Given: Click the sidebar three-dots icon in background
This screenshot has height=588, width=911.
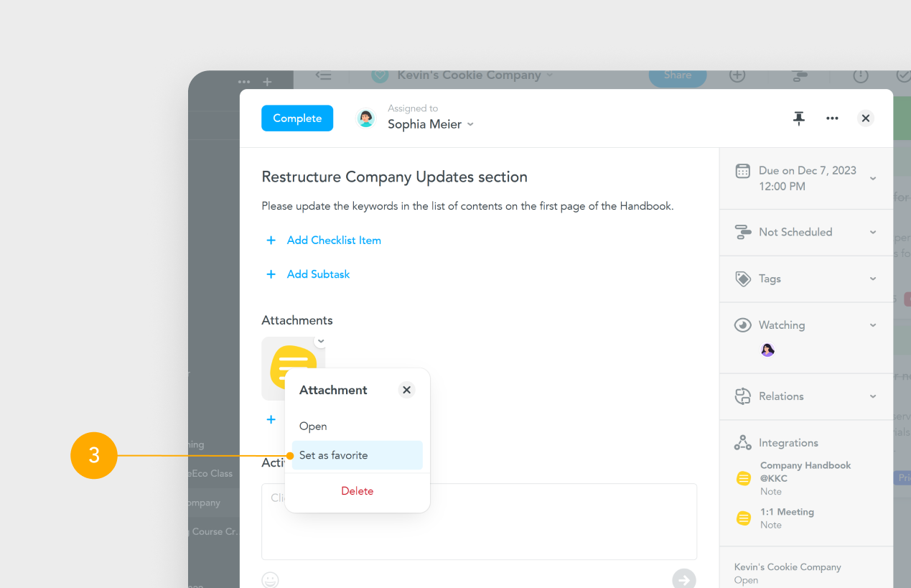Looking at the screenshot, I should click(244, 82).
